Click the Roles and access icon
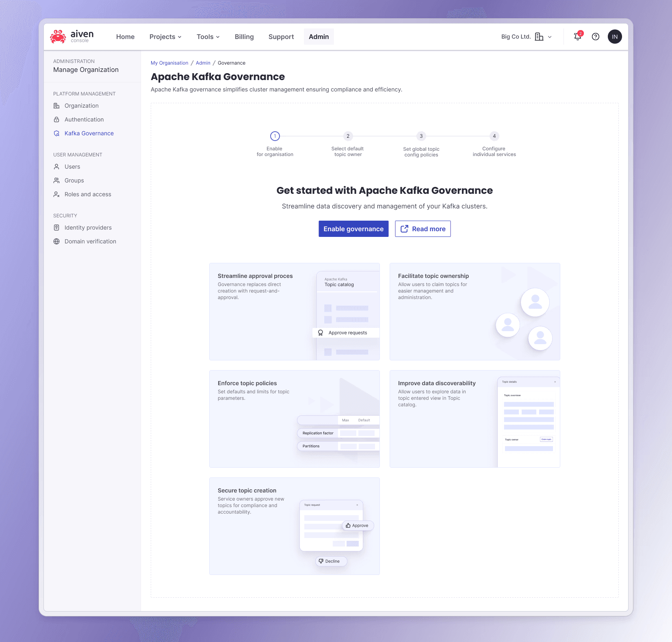This screenshot has width=672, height=642. (56, 194)
